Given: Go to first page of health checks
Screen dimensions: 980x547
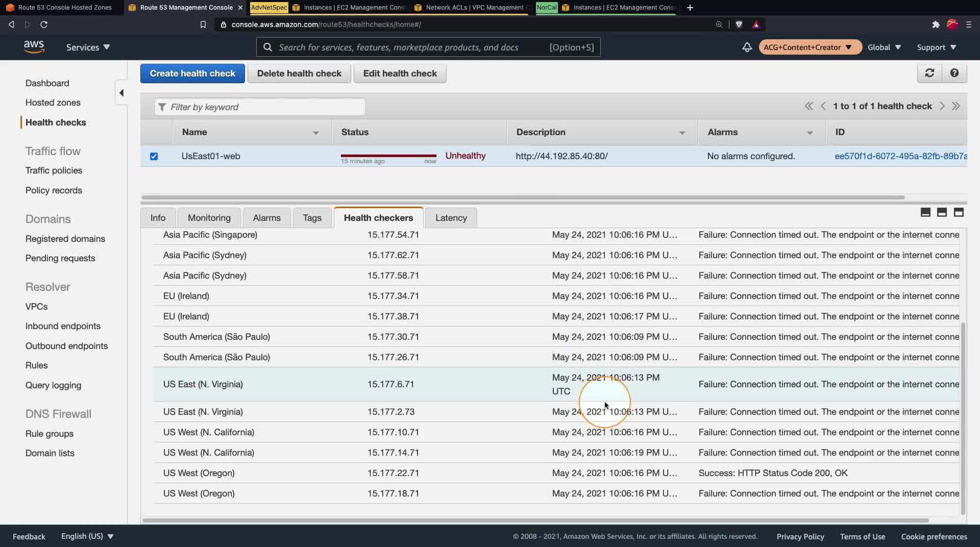Looking at the screenshot, I should coord(808,106).
